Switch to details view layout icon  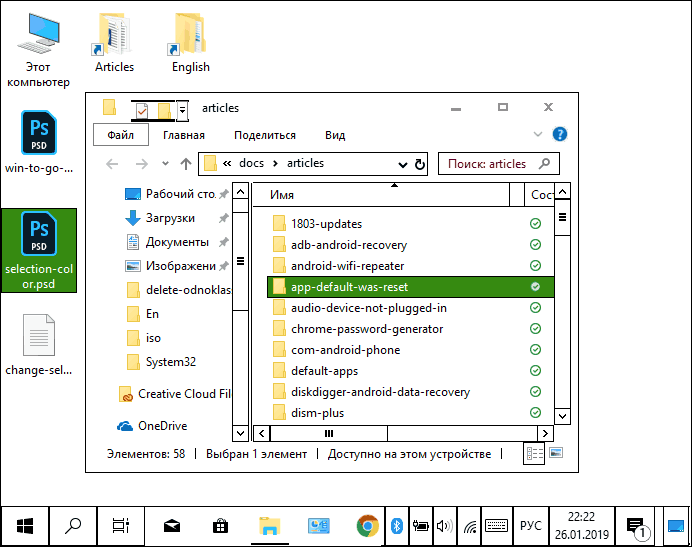click(x=534, y=454)
